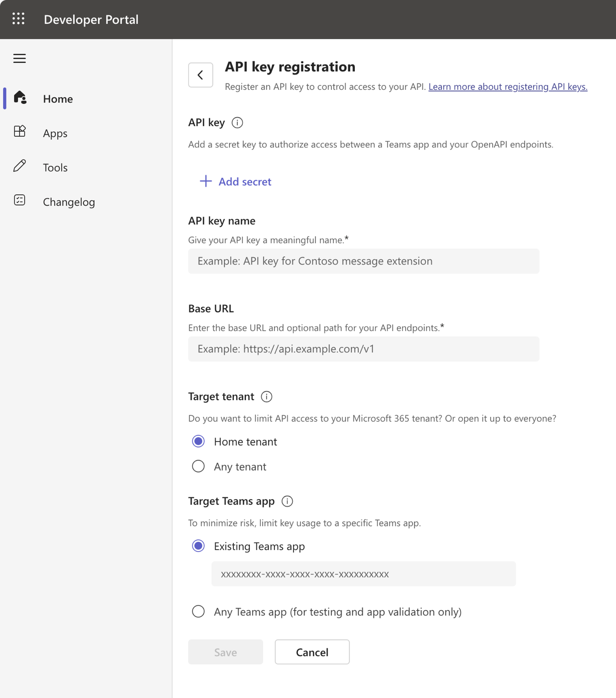Collapse the sidebar with hamburger menu
Image resolution: width=616 pixels, height=698 pixels.
point(20,59)
